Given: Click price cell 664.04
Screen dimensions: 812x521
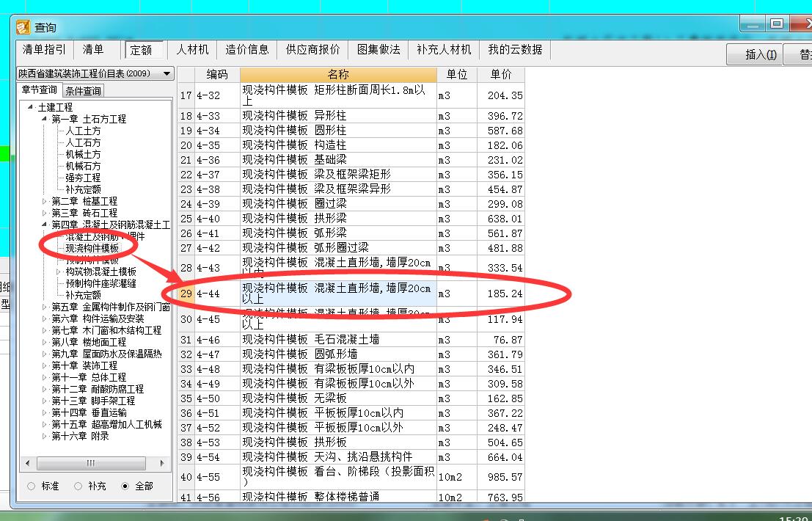Looking at the screenshot, I should pos(501,456).
